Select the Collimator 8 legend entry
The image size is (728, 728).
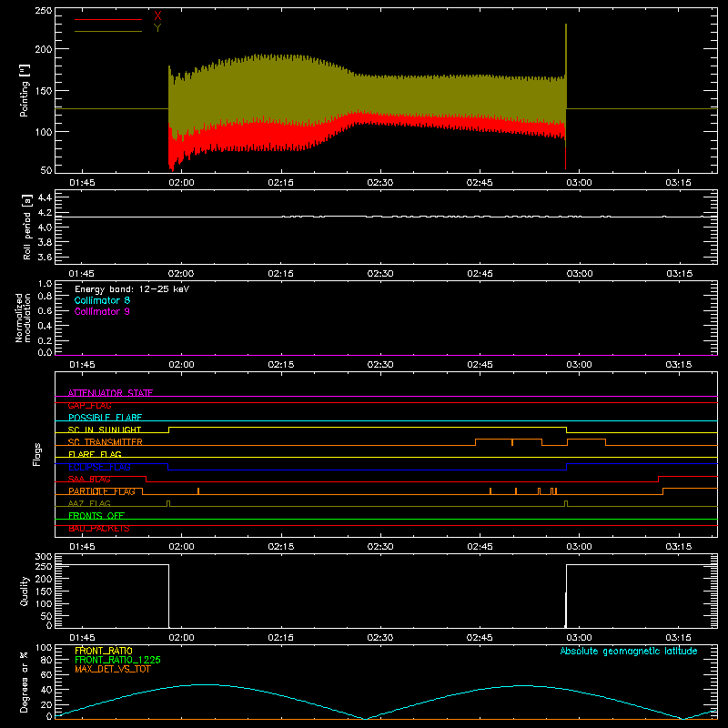[x=102, y=300]
